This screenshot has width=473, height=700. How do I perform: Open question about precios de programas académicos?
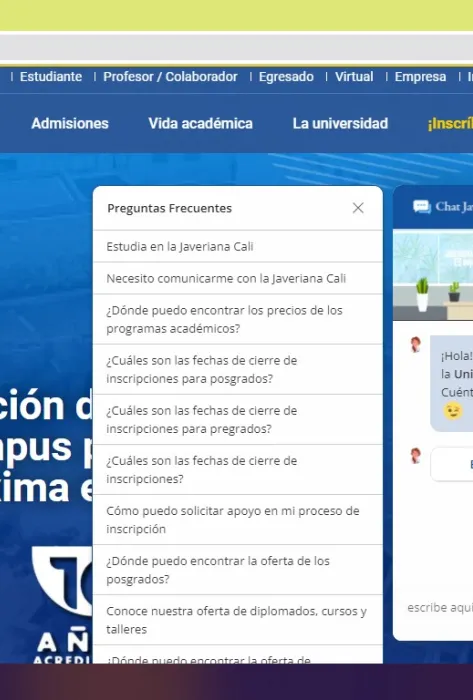click(238, 319)
